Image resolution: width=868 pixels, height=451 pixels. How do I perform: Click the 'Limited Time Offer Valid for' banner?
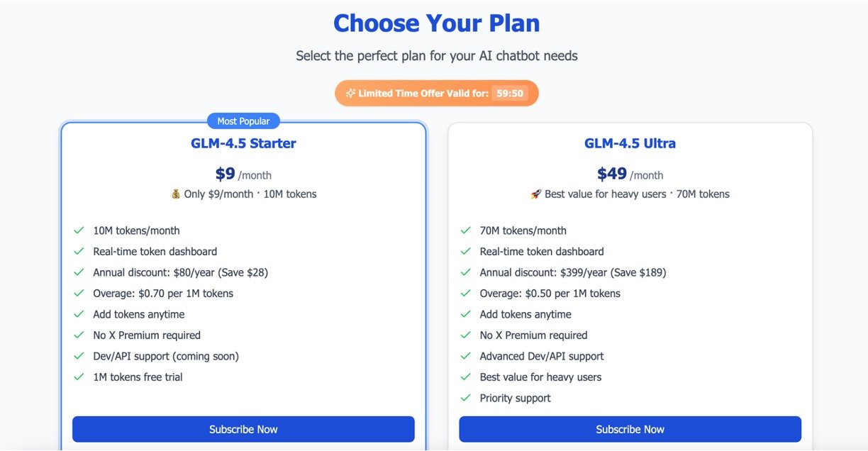pyautogui.click(x=423, y=94)
